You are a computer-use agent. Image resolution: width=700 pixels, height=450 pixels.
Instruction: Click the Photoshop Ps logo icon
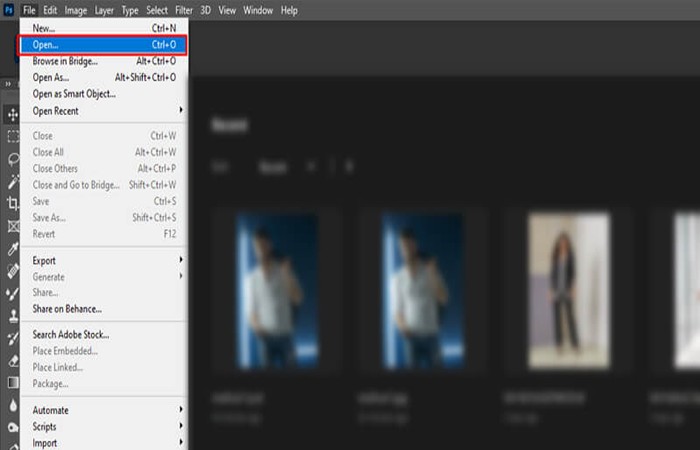click(8, 10)
